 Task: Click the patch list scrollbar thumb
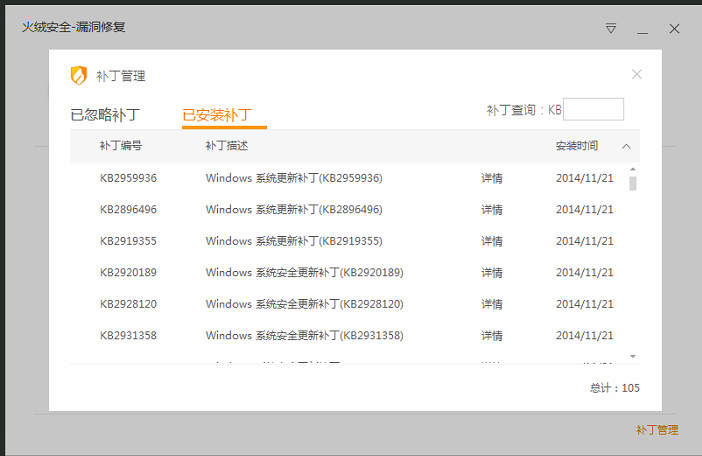633,183
